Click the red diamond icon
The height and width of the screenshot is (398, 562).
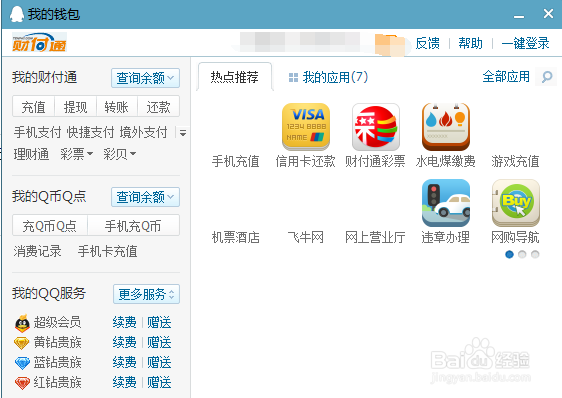point(22,383)
